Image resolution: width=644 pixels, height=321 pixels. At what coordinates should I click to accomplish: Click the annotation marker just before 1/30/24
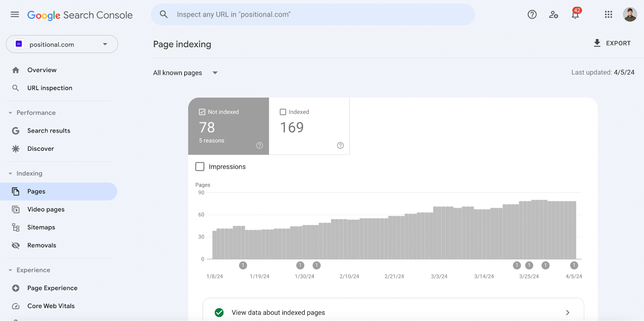click(300, 265)
